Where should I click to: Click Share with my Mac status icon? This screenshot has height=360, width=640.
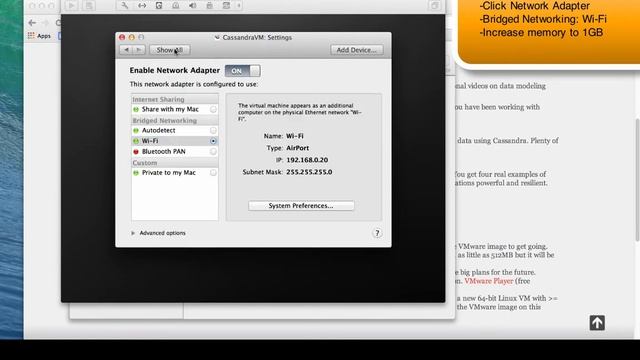click(x=136, y=109)
